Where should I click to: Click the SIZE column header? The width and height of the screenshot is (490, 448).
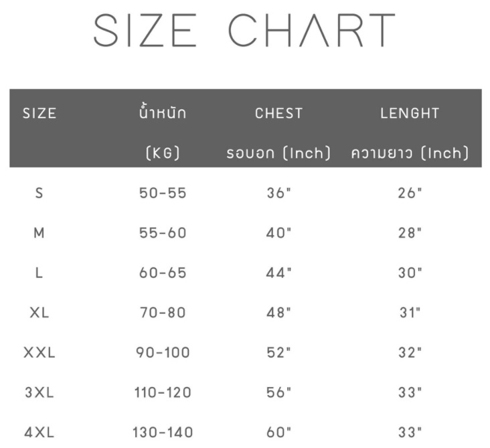coord(39,113)
